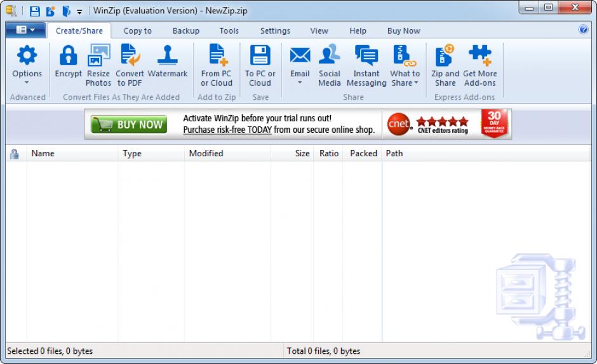
Task: Open the Options gear icon
Action: (x=27, y=56)
